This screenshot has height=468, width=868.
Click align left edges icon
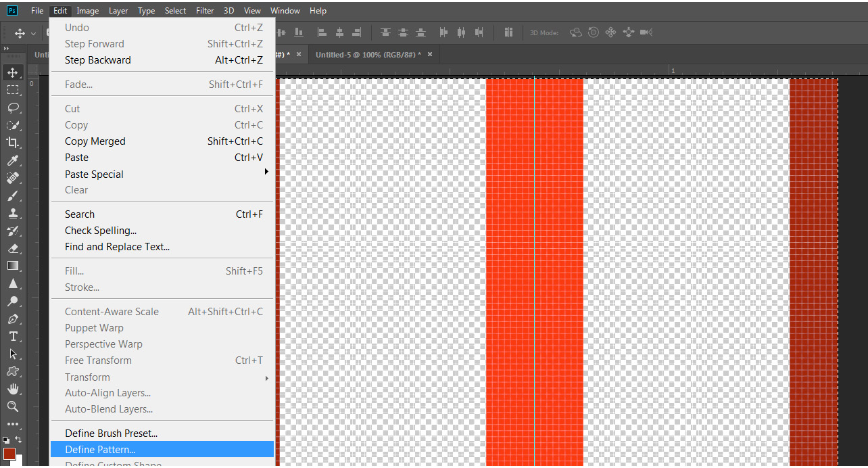(x=322, y=32)
